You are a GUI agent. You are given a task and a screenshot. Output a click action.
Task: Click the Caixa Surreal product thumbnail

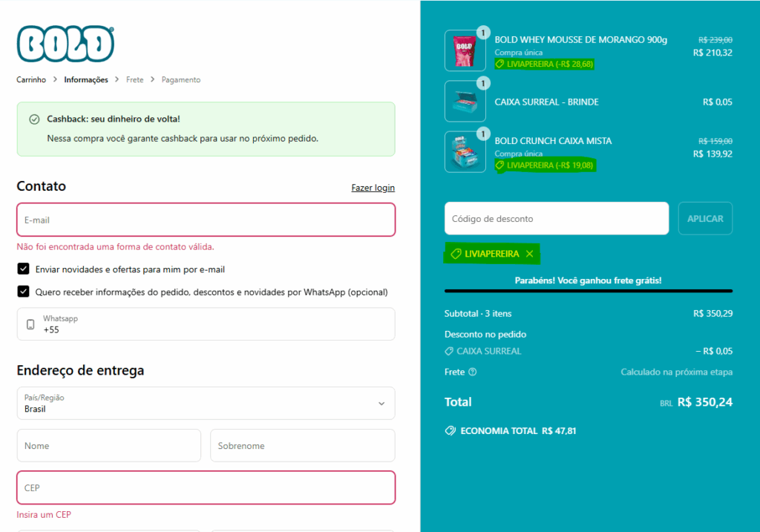tap(465, 102)
